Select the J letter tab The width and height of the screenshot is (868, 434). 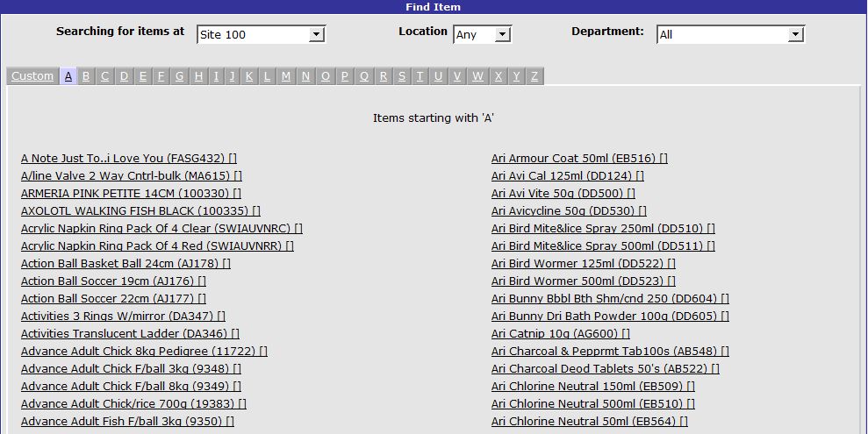[232, 76]
